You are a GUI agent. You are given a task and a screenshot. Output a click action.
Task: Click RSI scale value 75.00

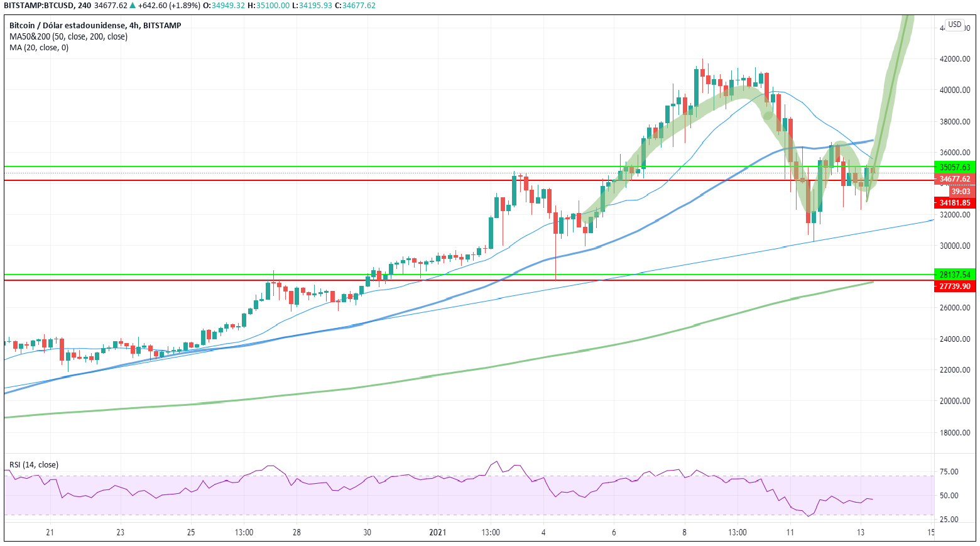click(949, 472)
